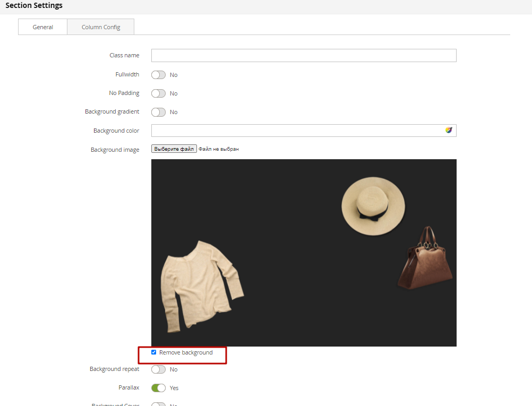The image size is (532, 406).
Task: Focus the Background color input field
Action: (x=297, y=131)
